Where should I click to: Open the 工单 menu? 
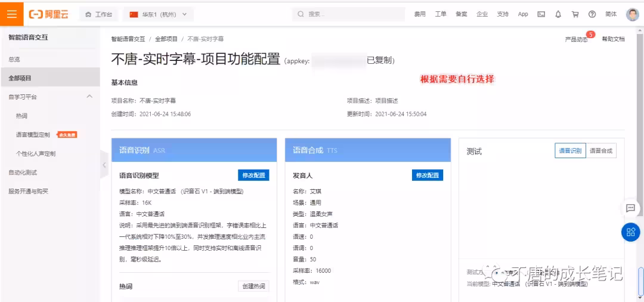pyautogui.click(x=440, y=14)
